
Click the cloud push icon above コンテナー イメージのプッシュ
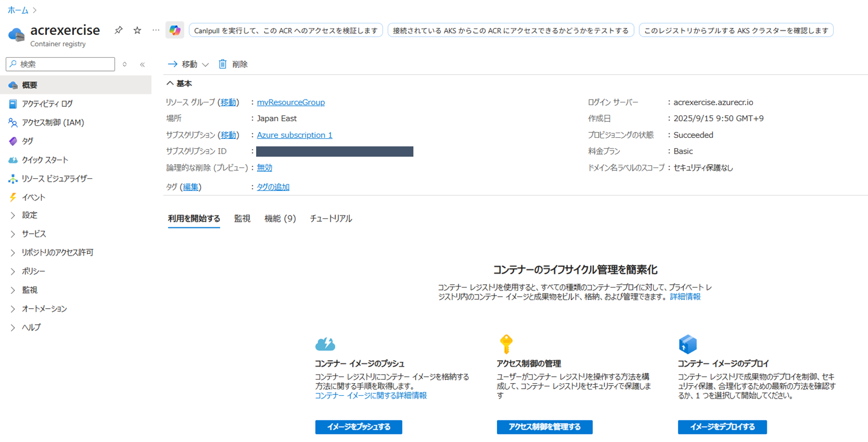325,344
